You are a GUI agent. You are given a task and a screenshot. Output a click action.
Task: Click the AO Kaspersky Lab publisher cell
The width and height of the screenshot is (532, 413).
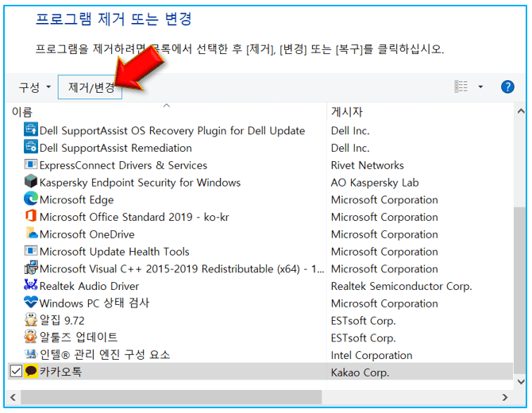click(x=375, y=183)
